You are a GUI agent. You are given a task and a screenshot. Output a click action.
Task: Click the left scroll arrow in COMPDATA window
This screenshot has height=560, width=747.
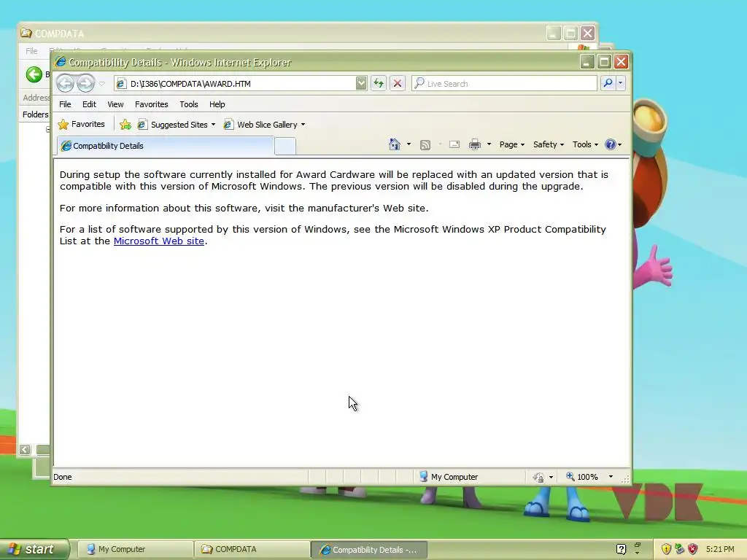point(25,449)
